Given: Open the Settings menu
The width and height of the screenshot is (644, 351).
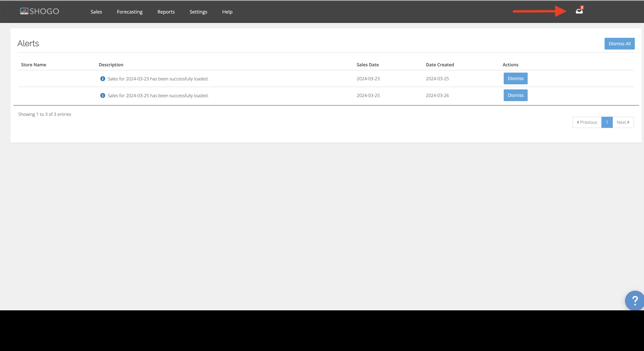Looking at the screenshot, I should (198, 12).
